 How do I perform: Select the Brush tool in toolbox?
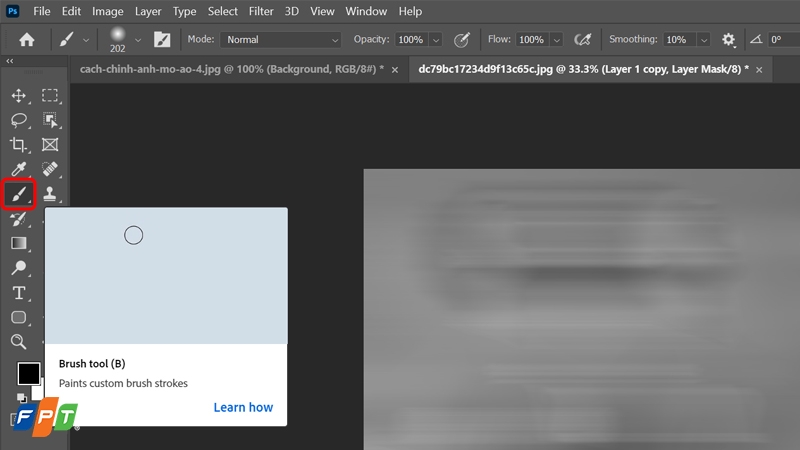coord(19,194)
